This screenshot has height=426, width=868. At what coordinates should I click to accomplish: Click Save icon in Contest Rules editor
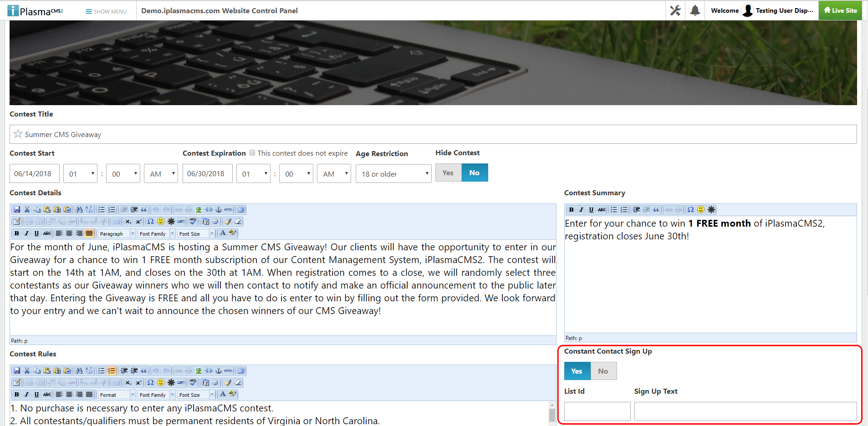point(17,371)
